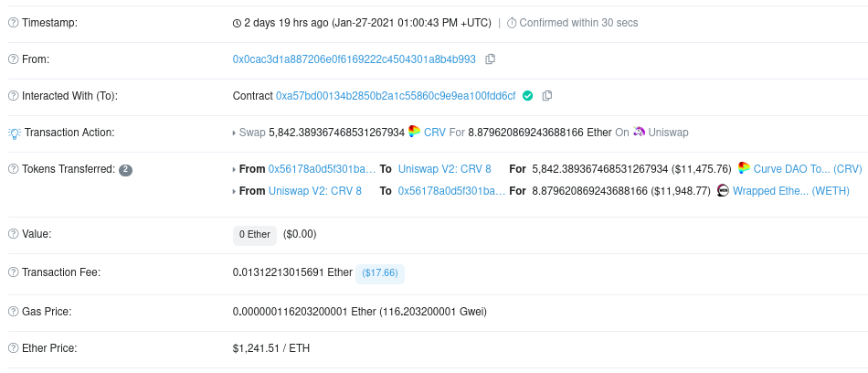This screenshot has width=868, height=373.
Task: Click the Uniswap unicorn icon
Action: coord(640,132)
